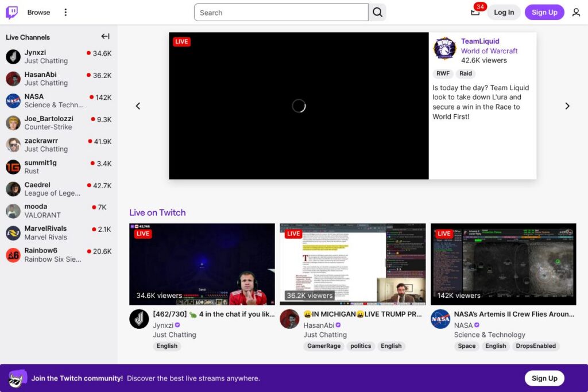Viewport: 588px width, 392px height.
Task: Open the Browse menu item
Action: pos(38,13)
